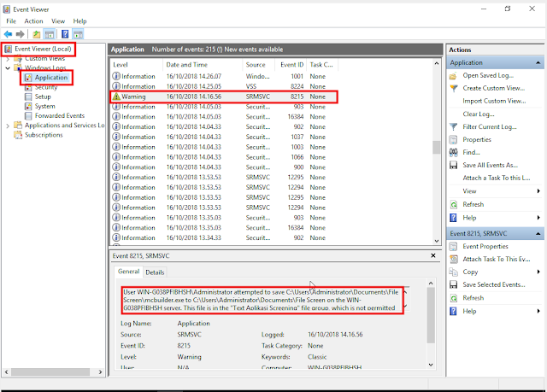Click the warning triangle icon on SRMSVC 8215 row
The width and height of the screenshot is (547, 392).
(116, 97)
